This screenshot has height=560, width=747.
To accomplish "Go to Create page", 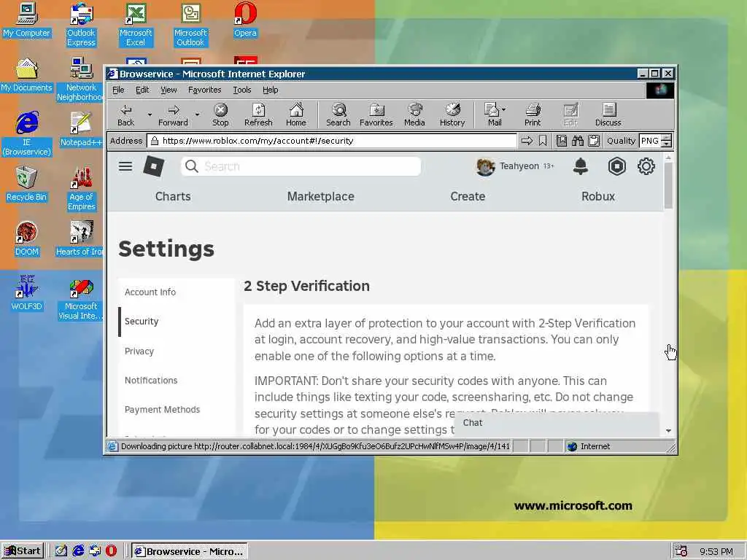I will (x=468, y=196).
